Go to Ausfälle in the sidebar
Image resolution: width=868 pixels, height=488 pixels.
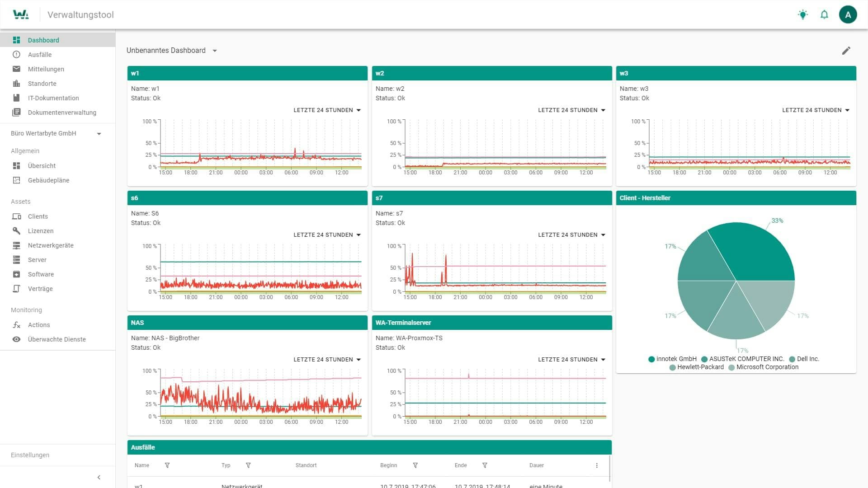click(x=40, y=55)
